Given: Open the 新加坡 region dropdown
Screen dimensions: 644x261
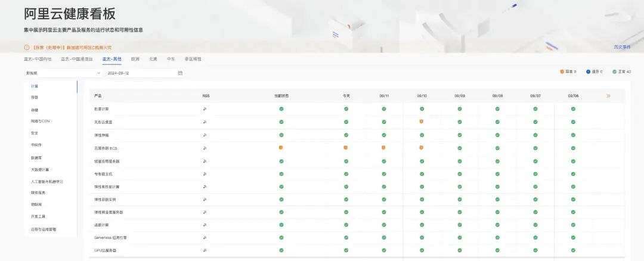Looking at the screenshot, I should (x=63, y=73).
